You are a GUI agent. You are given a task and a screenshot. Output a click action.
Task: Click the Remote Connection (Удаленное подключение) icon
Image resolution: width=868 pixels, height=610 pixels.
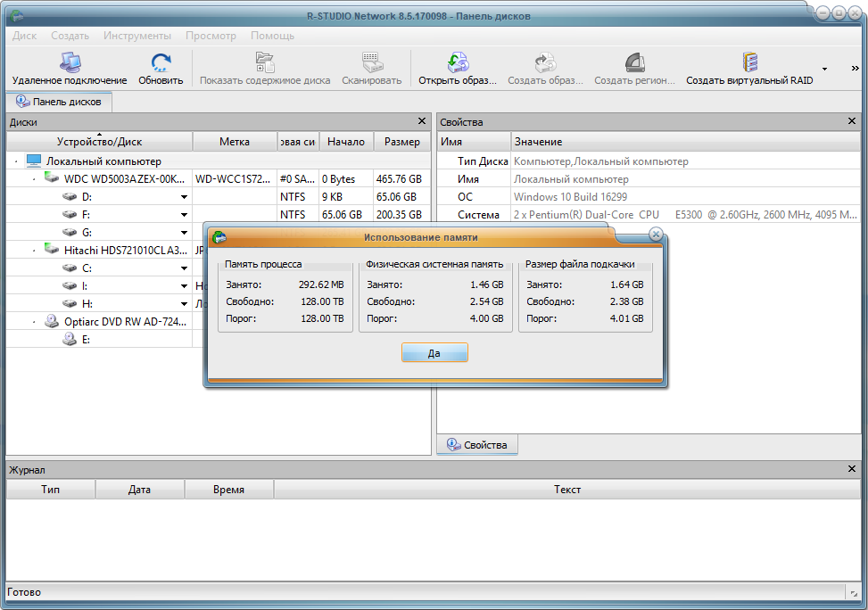click(70, 62)
